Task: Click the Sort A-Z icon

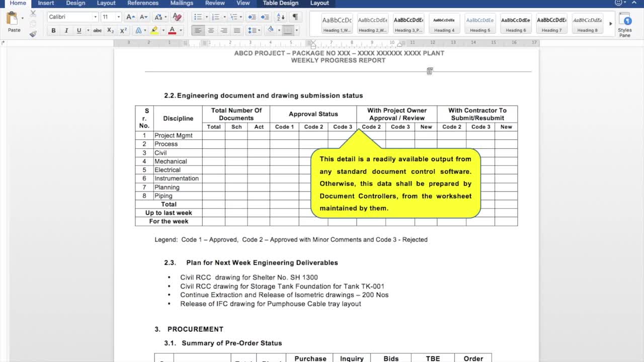Action: coord(281,17)
